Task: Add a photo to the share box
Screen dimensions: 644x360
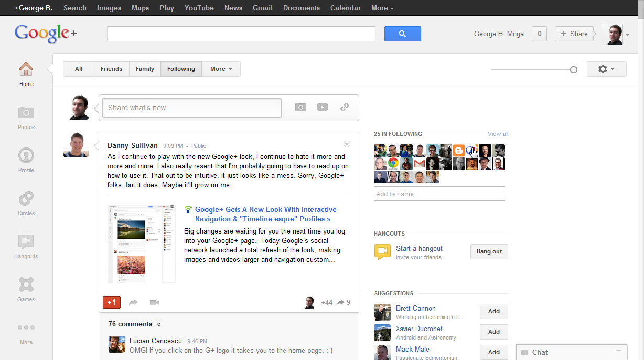Action: pos(300,107)
